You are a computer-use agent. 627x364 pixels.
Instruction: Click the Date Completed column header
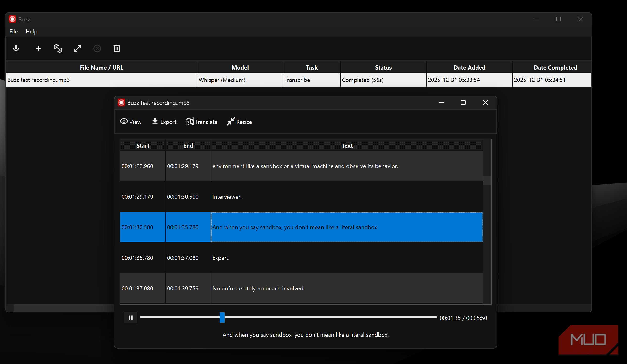click(x=552, y=67)
